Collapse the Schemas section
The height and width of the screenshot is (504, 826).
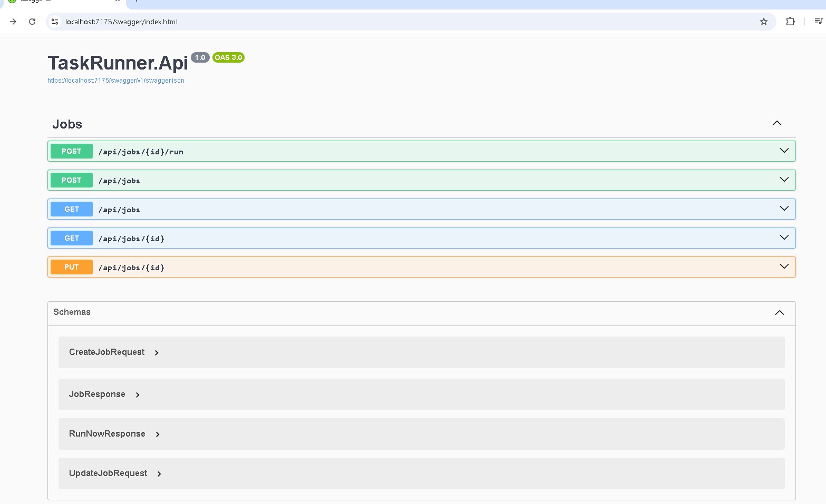point(779,312)
